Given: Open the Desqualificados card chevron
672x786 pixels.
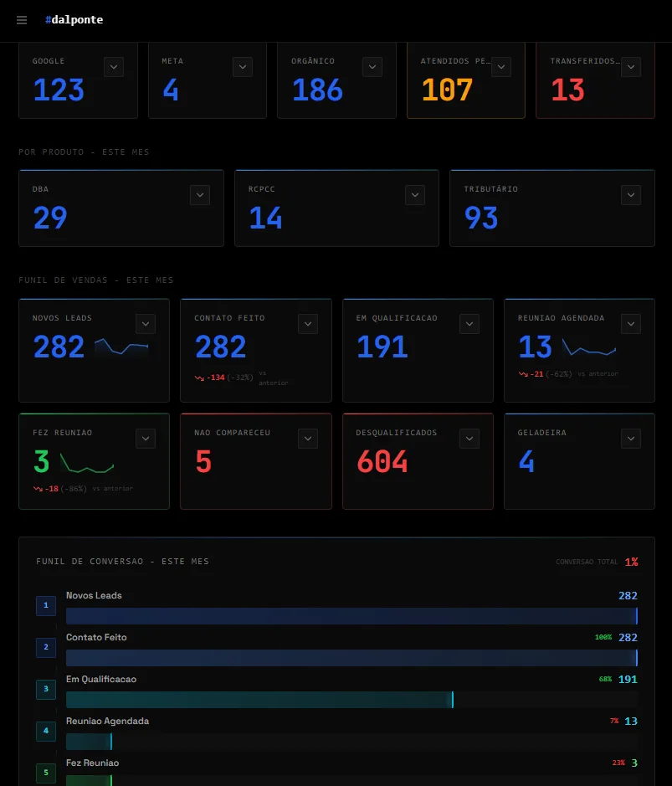Looking at the screenshot, I should click(469, 439).
